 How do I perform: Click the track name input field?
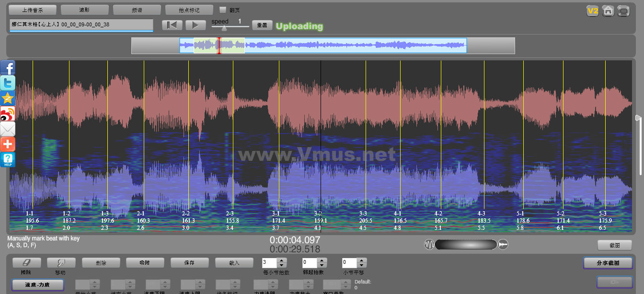[81, 24]
